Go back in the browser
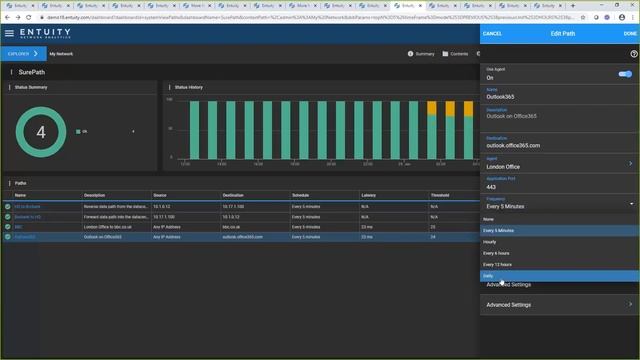Viewport: 640px width, 360px height. point(7,18)
